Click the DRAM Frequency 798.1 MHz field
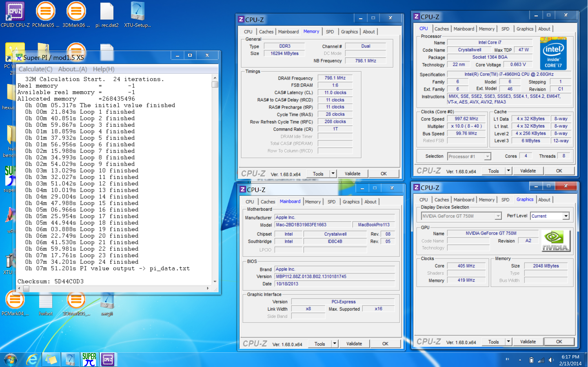588x367 pixels. (335, 78)
